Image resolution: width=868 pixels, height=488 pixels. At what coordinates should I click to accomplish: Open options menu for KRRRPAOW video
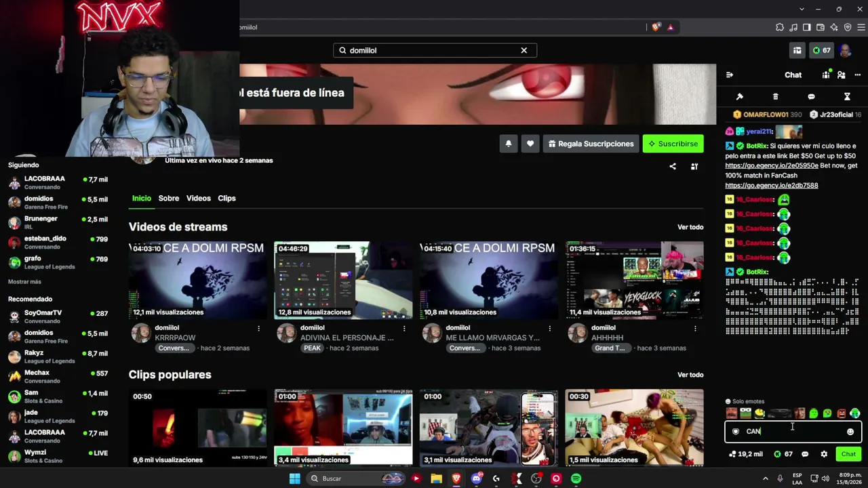tap(258, 328)
